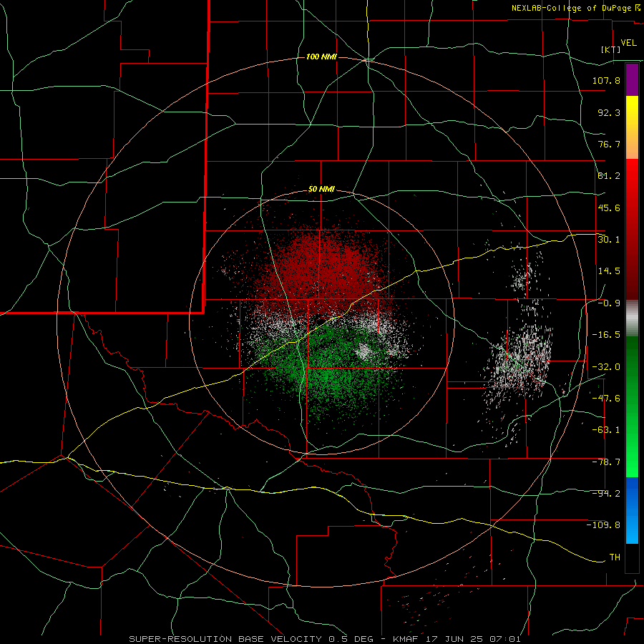Click the -78.7 legend value

click(x=606, y=462)
